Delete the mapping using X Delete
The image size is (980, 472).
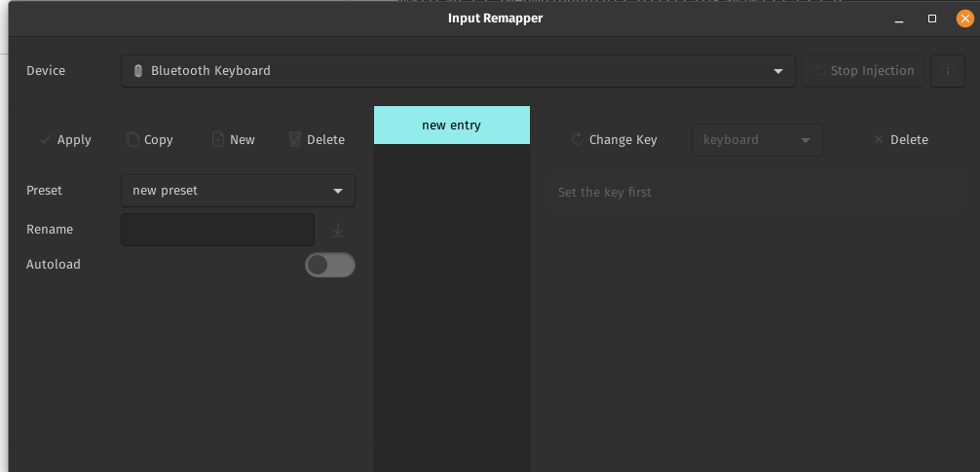[900, 140]
